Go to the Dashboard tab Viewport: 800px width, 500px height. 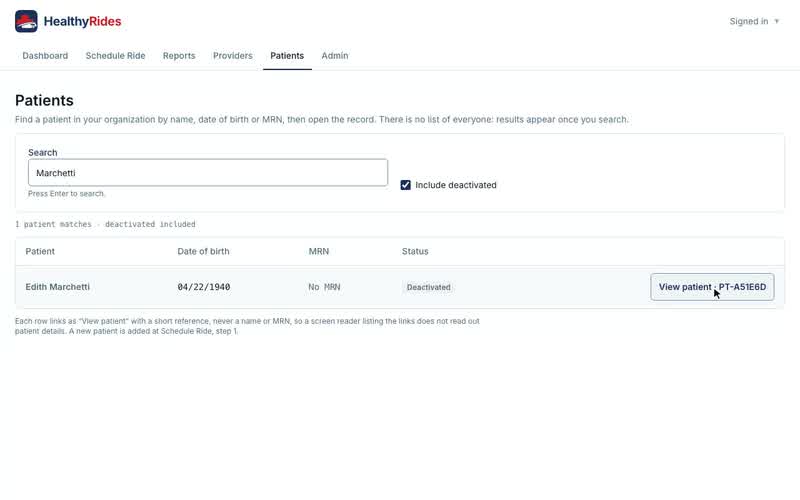point(45,56)
